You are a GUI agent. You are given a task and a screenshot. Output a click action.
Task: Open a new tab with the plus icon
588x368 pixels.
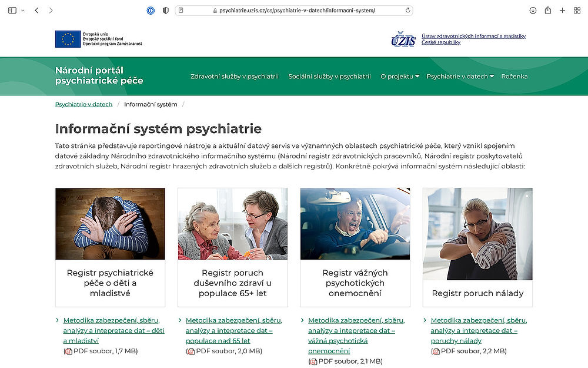(562, 10)
